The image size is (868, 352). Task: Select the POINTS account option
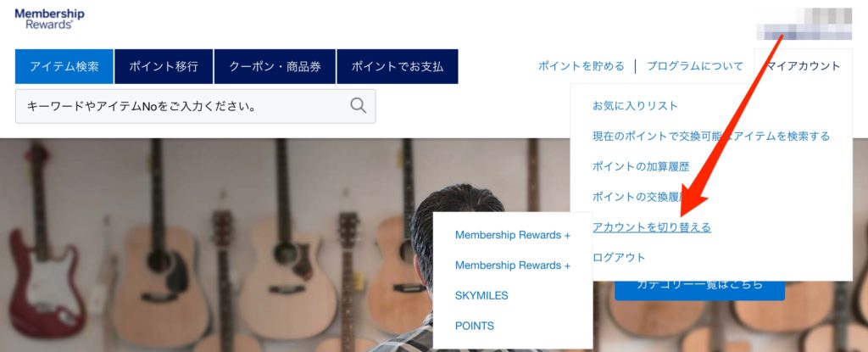(475, 326)
